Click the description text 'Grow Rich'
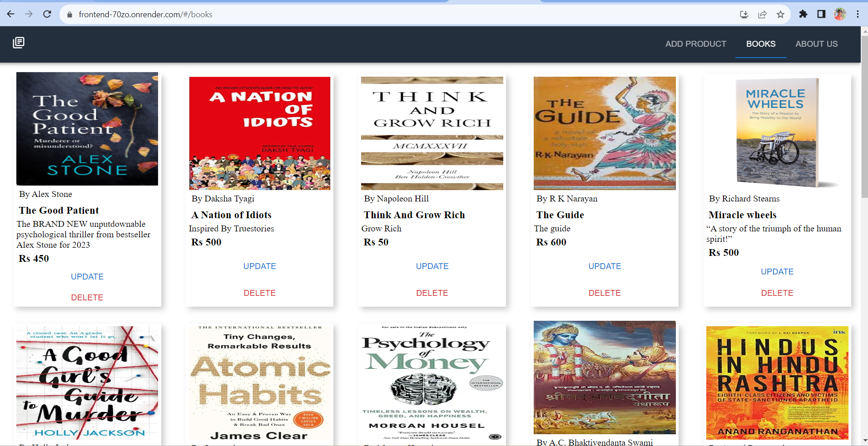 click(382, 229)
